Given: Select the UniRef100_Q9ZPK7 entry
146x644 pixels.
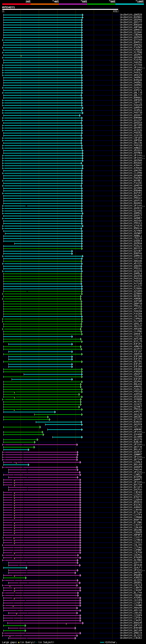Looking at the screenshot, I should [x=131, y=55].
